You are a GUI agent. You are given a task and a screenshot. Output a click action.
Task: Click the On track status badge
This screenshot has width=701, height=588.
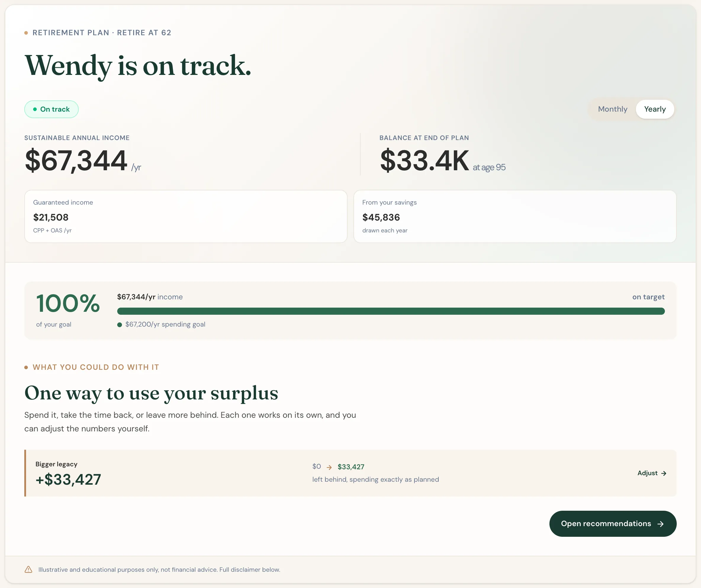tap(52, 109)
